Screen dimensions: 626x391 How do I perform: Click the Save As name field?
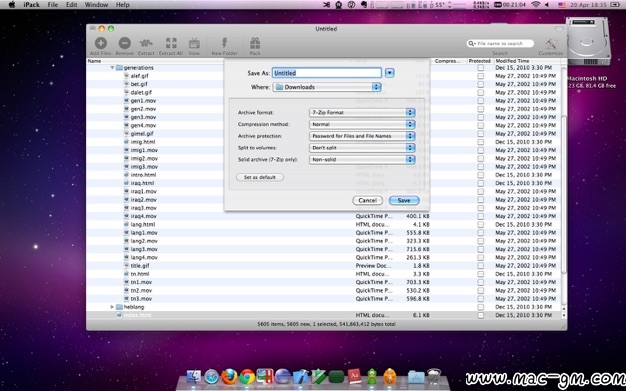[x=327, y=73]
